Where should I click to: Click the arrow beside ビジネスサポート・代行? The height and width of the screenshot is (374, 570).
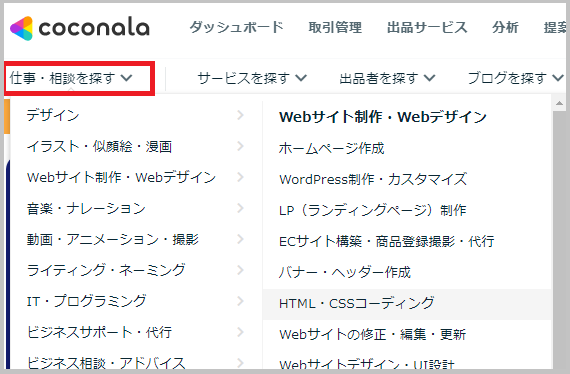click(x=240, y=332)
